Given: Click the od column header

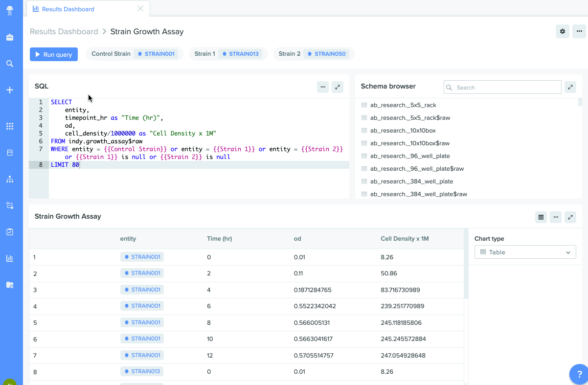Looking at the screenshot, I should 297,239.
